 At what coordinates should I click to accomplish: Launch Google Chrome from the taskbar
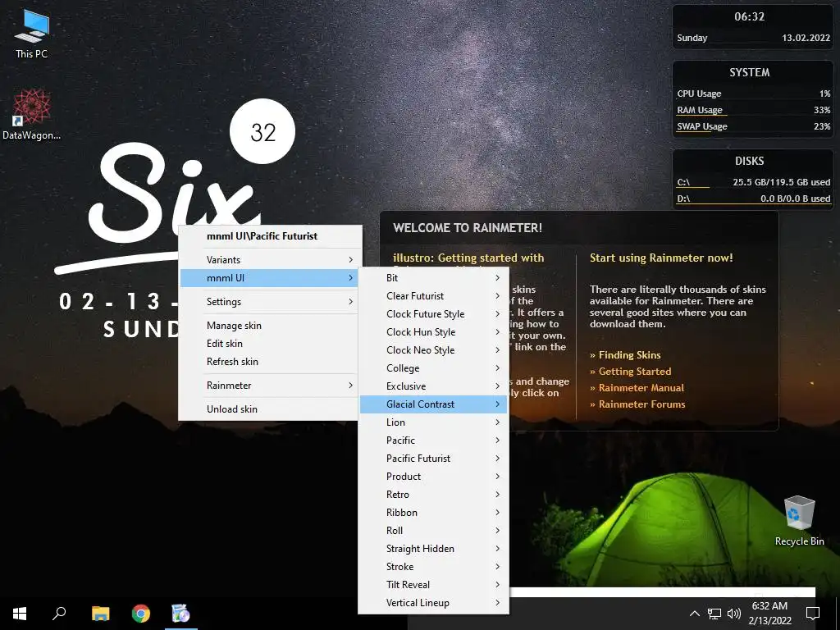141,614
